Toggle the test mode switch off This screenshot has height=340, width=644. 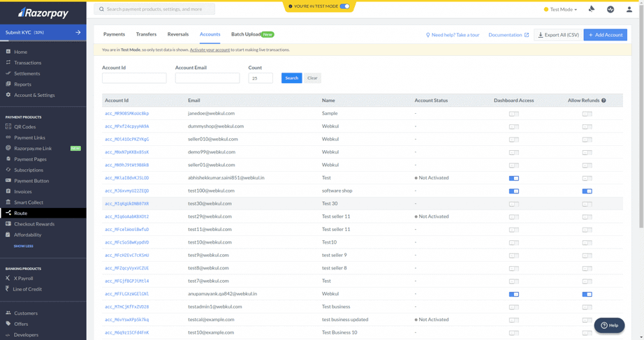click(x=344, y=6)
